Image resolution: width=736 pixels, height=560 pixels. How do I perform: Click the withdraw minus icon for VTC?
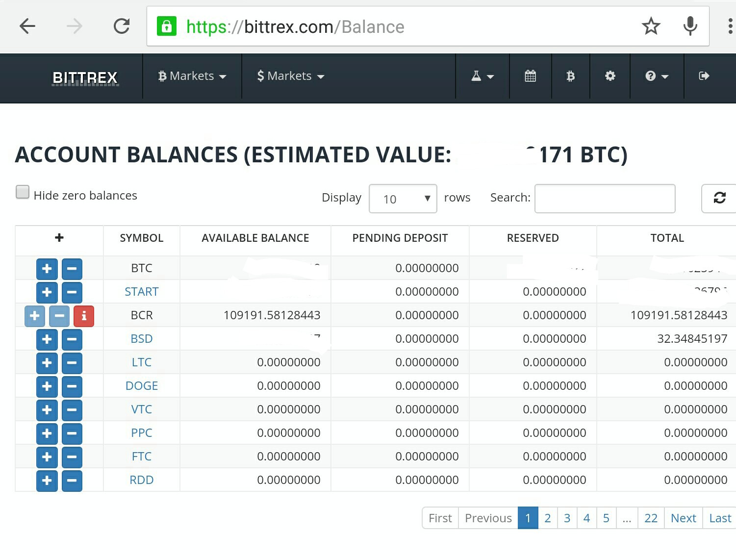pyautogui.click(x=72, y=410)
